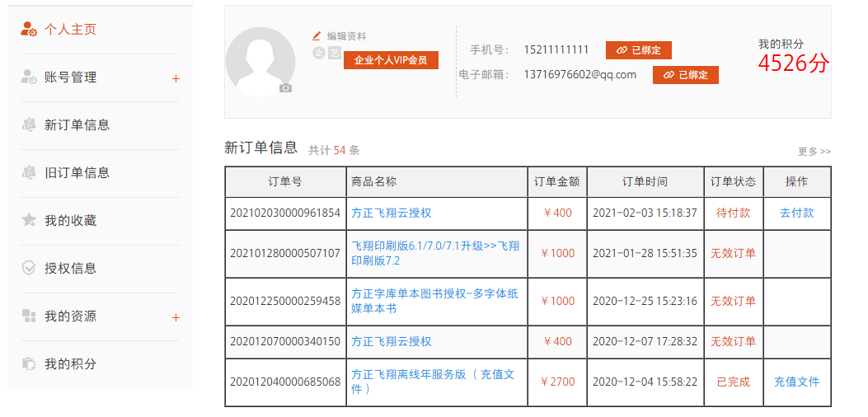Click 充值文件 action link
The image size is (868, 417).
796,382
